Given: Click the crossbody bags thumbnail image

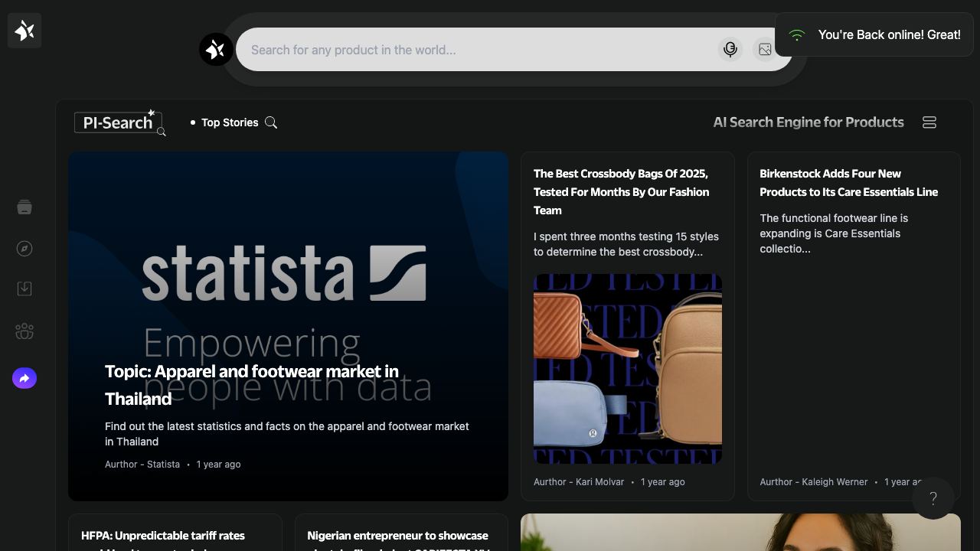Looking at the screenshot, I should [628, 369].
